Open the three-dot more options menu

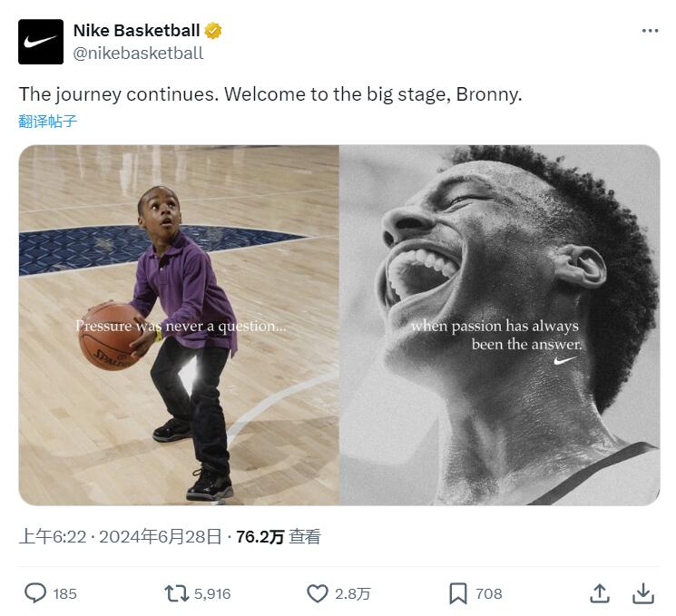(650, 31)
